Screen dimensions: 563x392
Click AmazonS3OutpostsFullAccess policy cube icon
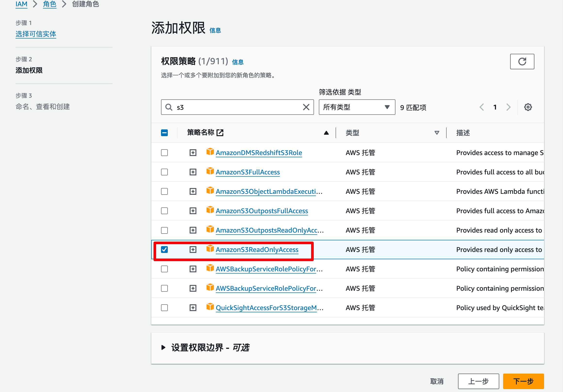tap(210, 210)
